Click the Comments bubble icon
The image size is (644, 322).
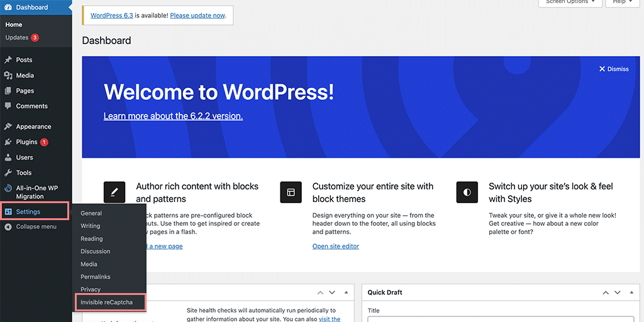(8, 106)
